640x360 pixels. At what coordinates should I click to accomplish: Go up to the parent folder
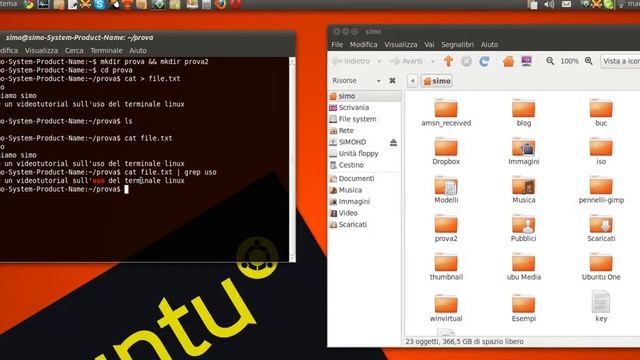click(448, 61)
